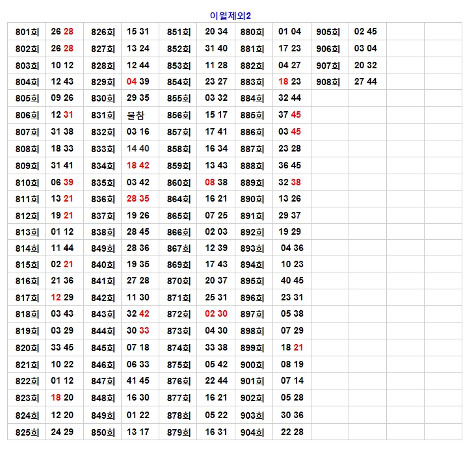The height and width of the screenshot is (461, 476).
Task: Select the 01 04 number cell
Action: click(290, 32)
